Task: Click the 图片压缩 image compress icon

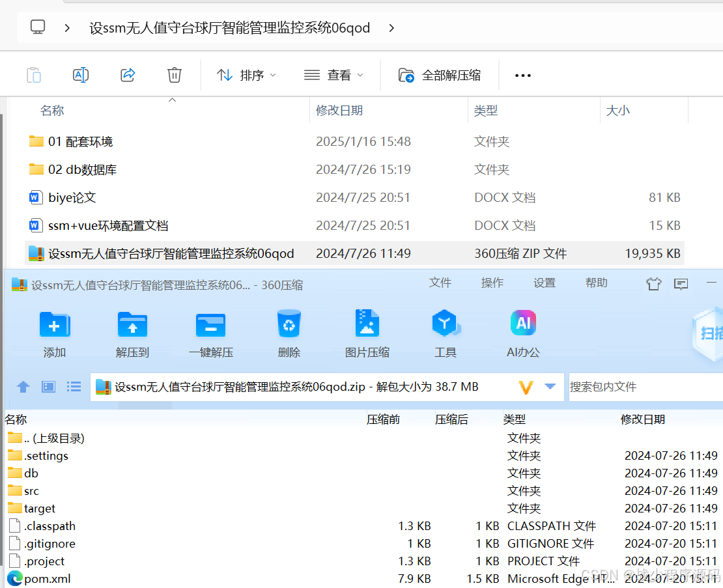Action: coord(367,334)
